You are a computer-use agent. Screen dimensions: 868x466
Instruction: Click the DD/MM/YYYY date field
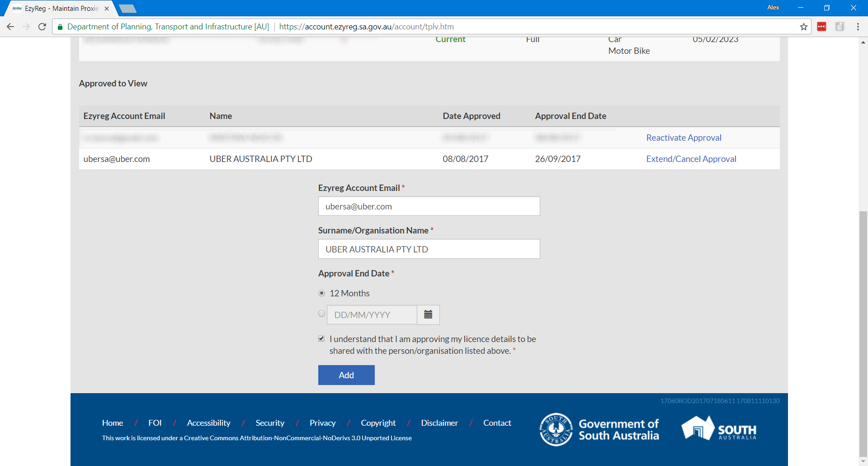click(x=372, y=314)
